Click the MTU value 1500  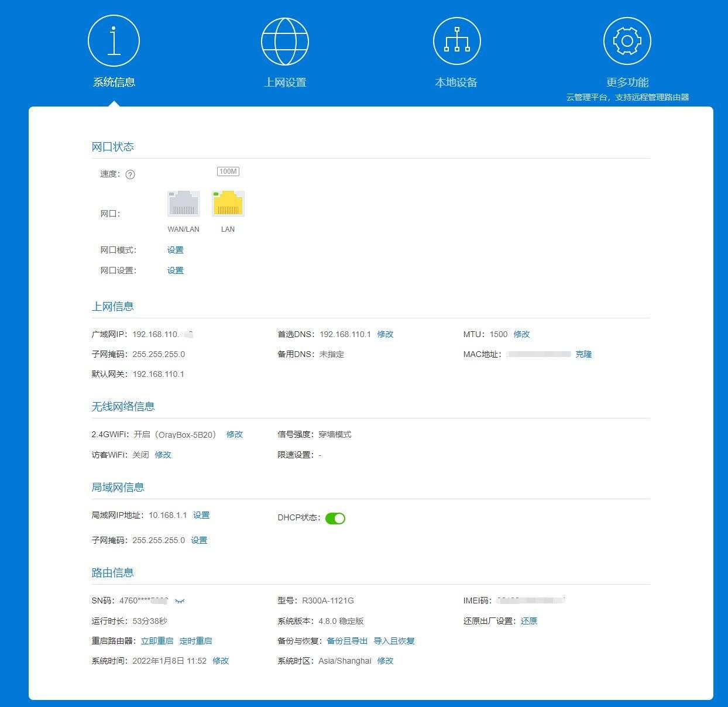499,334
